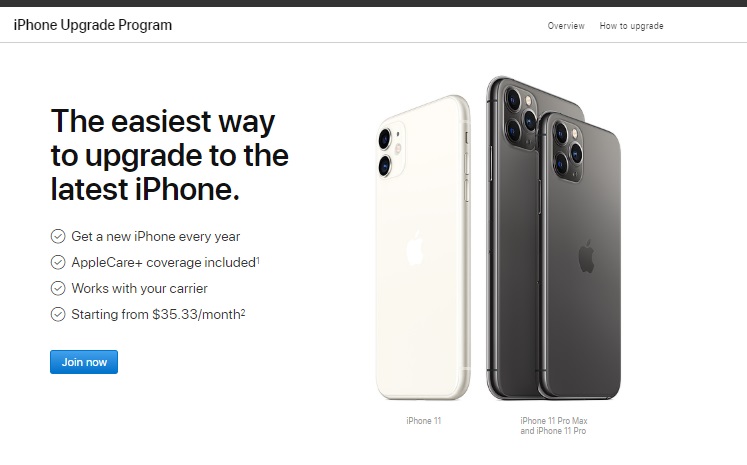Click the checkmark icon beside Starting from $35.33/month
Image resolution: width=747 pixels, height=465 pixels.
[58, 314]
